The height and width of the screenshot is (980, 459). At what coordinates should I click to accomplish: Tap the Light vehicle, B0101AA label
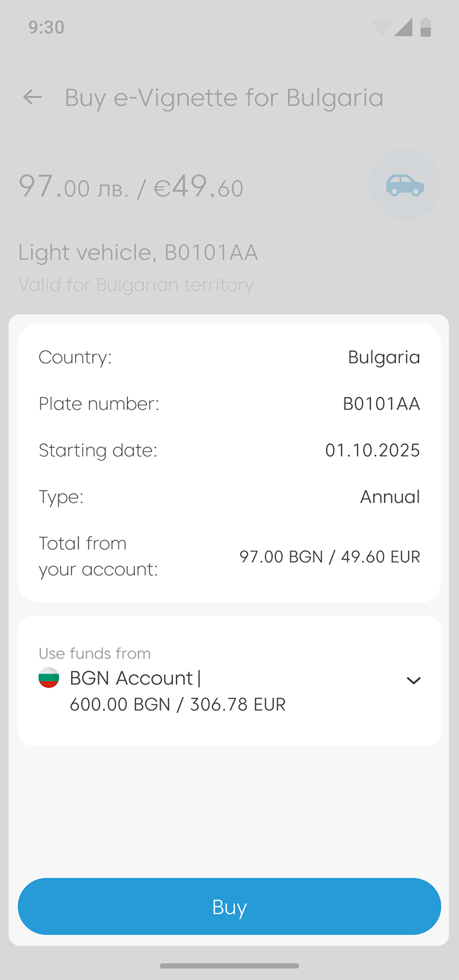[138, 252]
